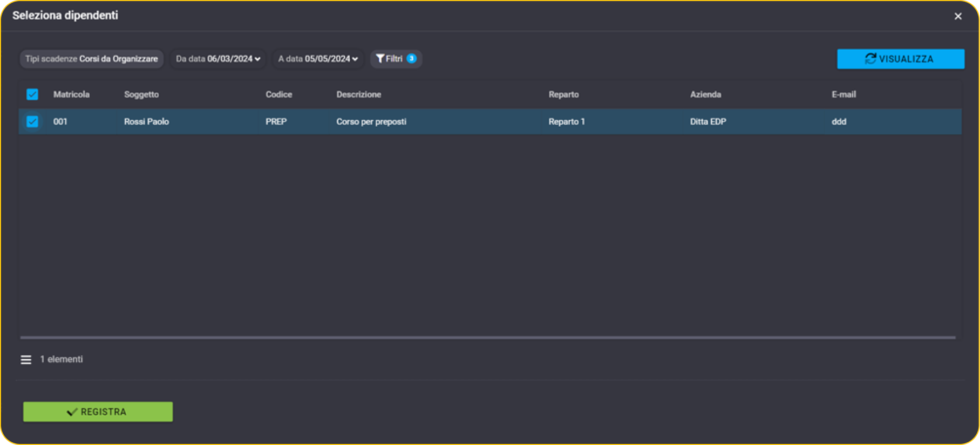Close the Seleziona dipendenti dialog
Image resolution: width=980 pixels, height=445 pixels.
click(x=958, y=16)
